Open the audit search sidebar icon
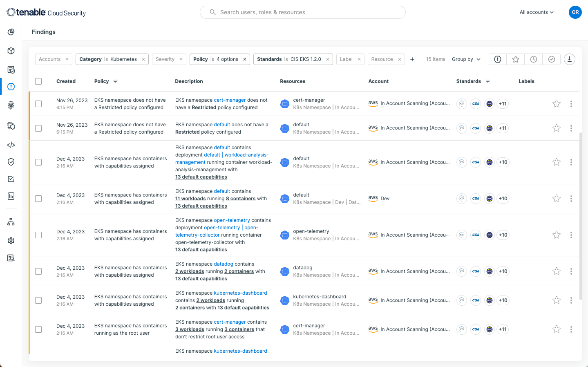 pos(11,258)
